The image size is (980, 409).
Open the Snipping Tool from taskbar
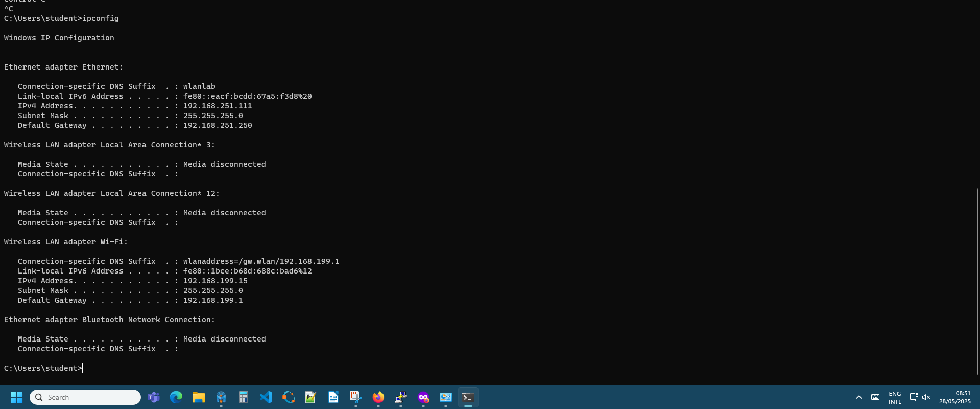pos(356,397)
